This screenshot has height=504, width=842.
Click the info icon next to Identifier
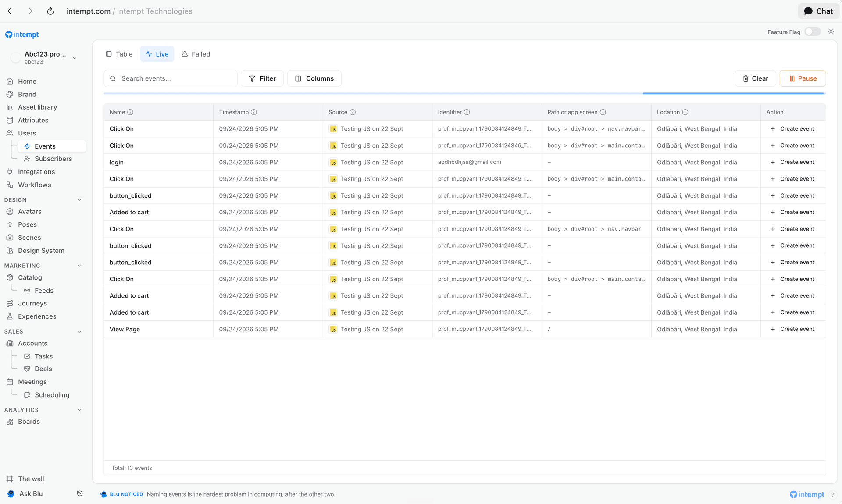(467, 112)
